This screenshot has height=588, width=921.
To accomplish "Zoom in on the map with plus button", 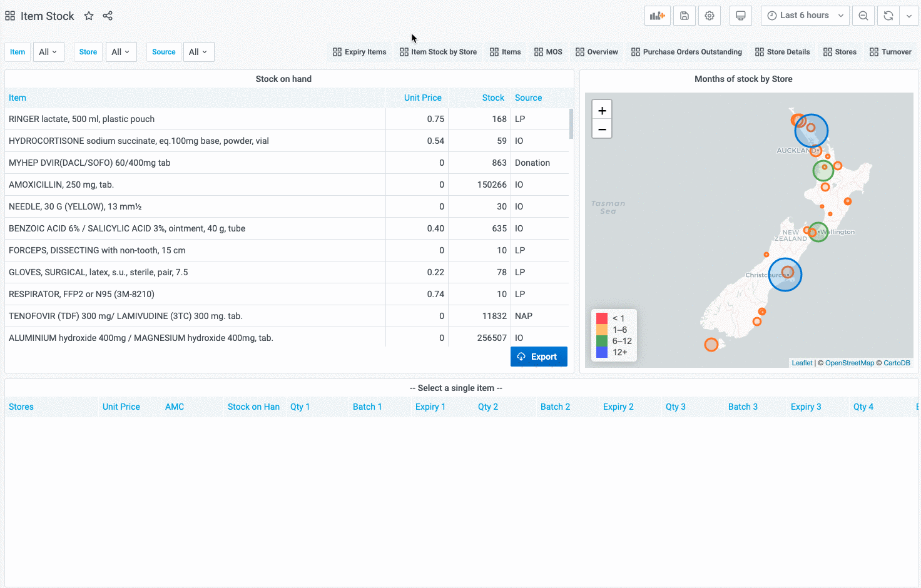I will pyautogui.click(x=602, y=111).
